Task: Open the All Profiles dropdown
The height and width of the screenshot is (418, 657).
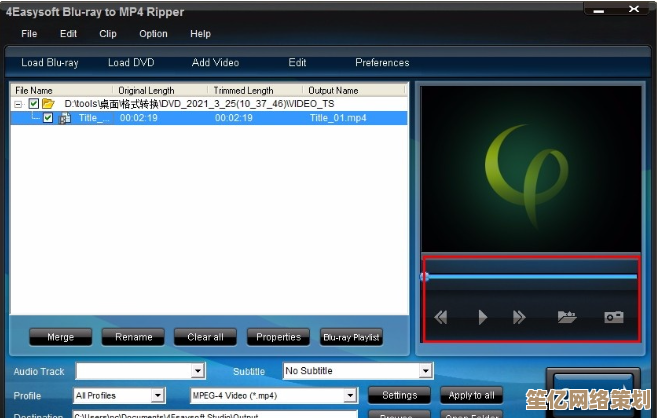Action: [x=157, y=395]
